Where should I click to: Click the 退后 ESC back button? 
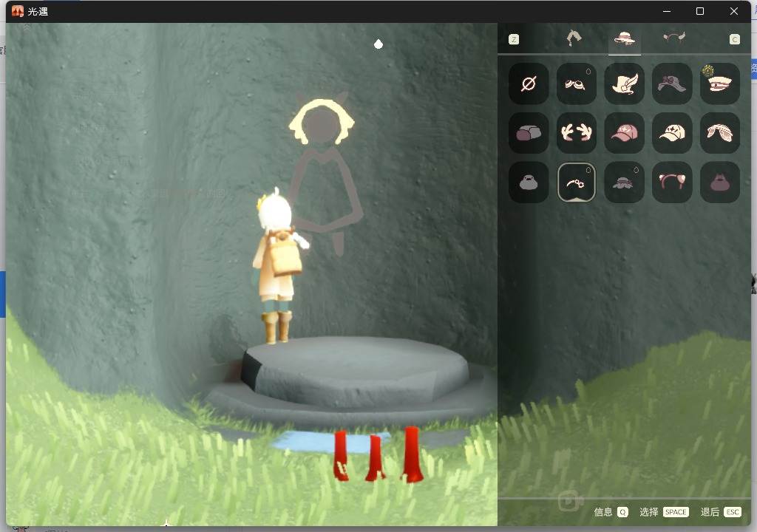tap(720, 512)
